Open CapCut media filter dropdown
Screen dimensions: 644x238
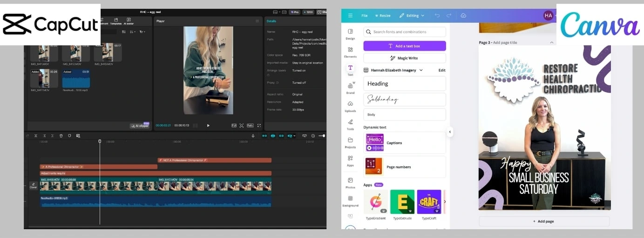[x=142, y=32]
